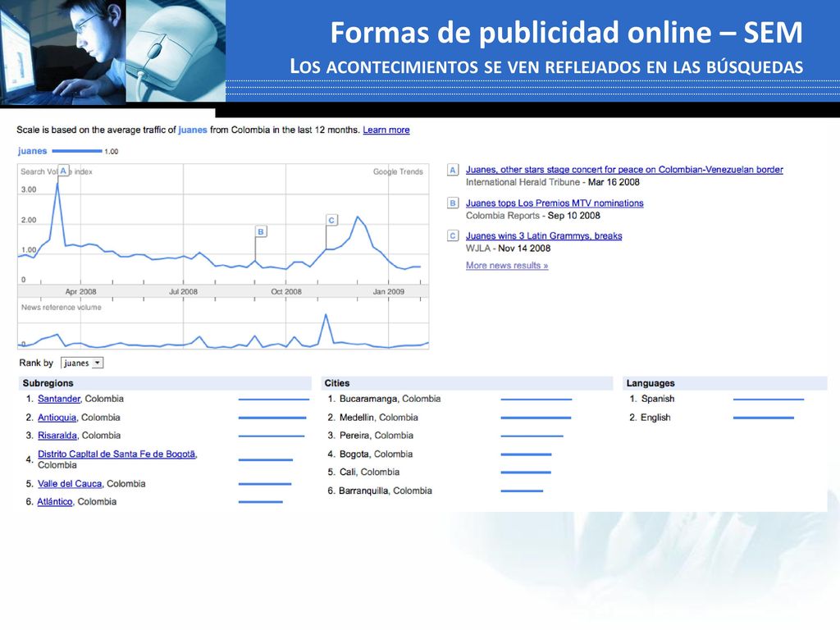Screen dimensions: 840x630
Task: Click Cali, Colombia in Cities list
Action: [370, 472]
